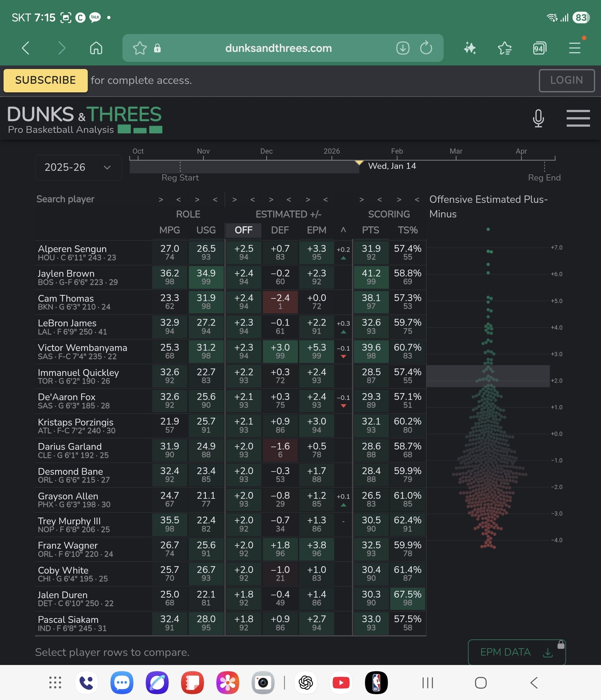Click the '>' filter above DEF
Image resolution: width=601 pixels, height=700 pixels.
(x=271, y=200)
